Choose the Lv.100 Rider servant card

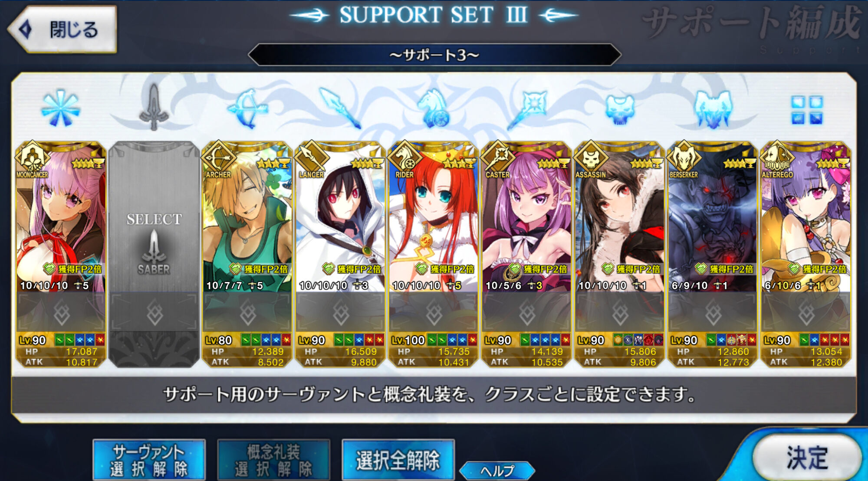click(433, 254)
